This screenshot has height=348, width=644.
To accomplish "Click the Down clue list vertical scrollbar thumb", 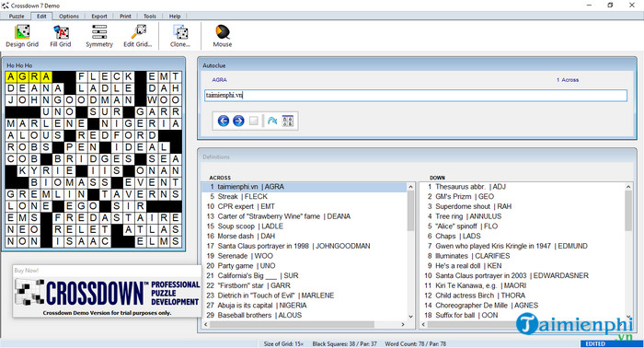I will coord(628,211).
